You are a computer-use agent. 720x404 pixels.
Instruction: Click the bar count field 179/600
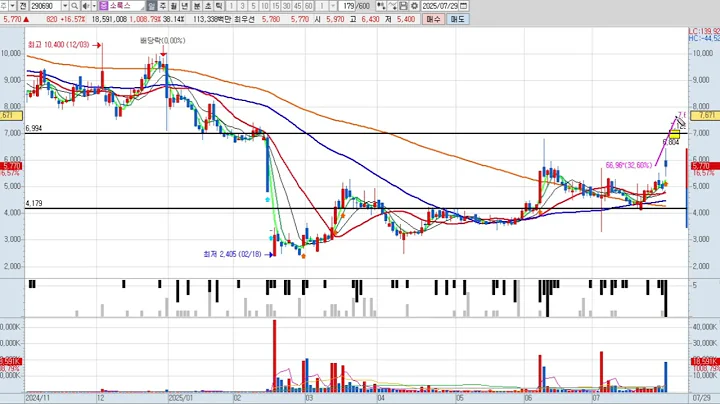356,6
